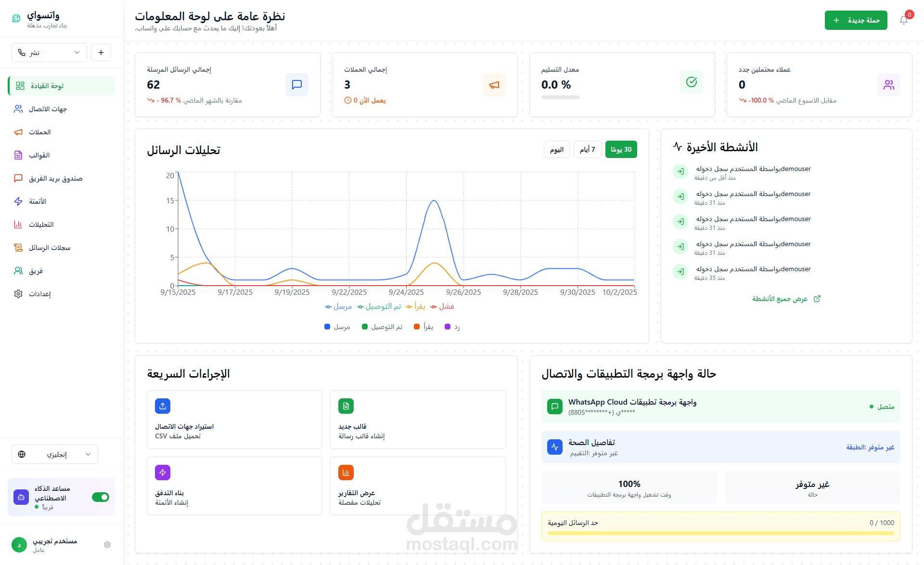
Task: Toggle the رد series in the bottom chart legend
Action: point(452,327)
